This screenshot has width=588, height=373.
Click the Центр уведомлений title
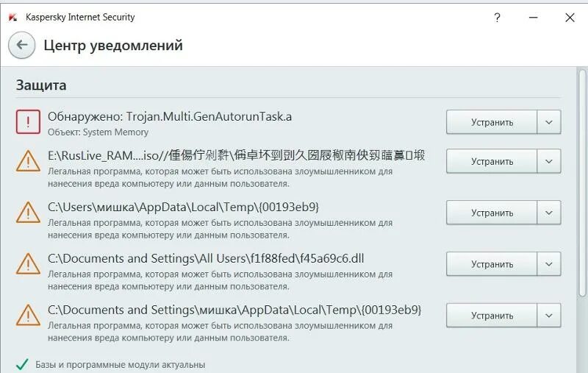(x=113, y=46)
